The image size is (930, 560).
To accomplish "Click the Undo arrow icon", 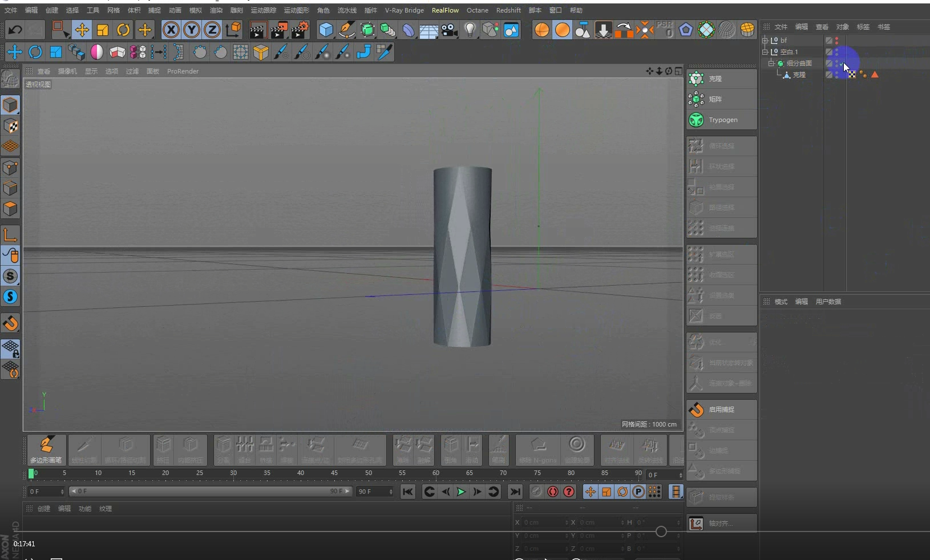I will [15, 30].
